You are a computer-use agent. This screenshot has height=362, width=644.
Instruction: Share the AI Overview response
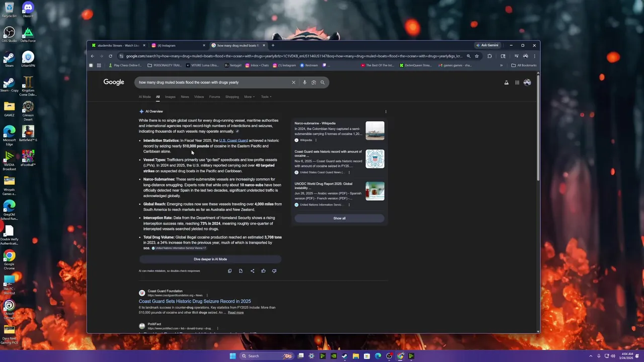pyautogui.click(x=252, y=271)
